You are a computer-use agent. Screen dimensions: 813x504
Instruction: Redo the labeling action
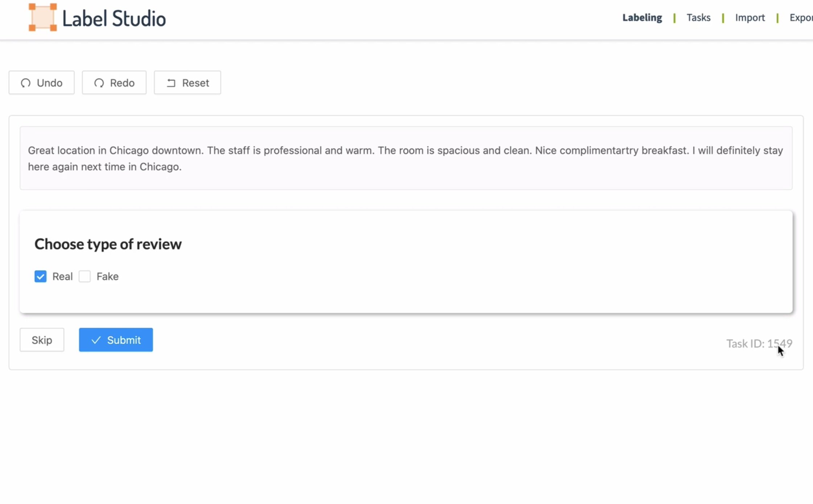(x=114, y=83)
